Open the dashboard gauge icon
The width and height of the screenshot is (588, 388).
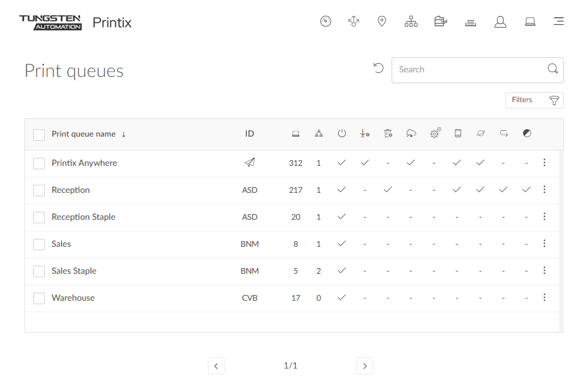coord(326,22)
